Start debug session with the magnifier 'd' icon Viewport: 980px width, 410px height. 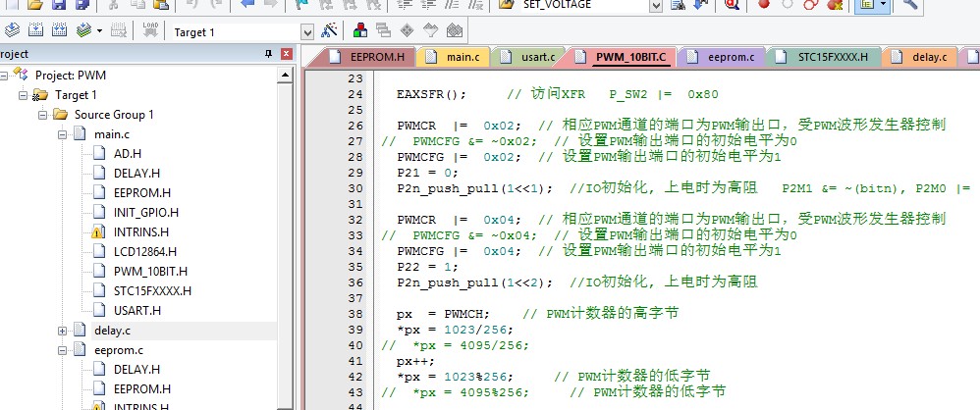pyautogui.click(x=732, y=5)
